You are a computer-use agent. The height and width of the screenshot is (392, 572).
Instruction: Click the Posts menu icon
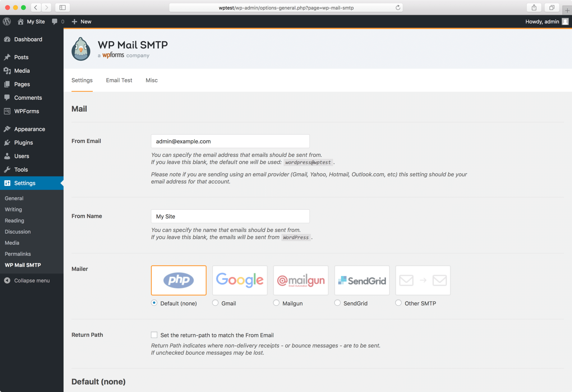[8, 57]
